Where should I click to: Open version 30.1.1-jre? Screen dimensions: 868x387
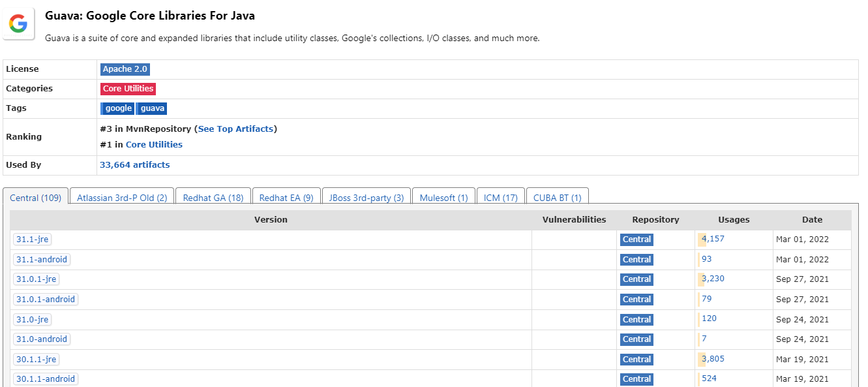[x=36, y=360]
